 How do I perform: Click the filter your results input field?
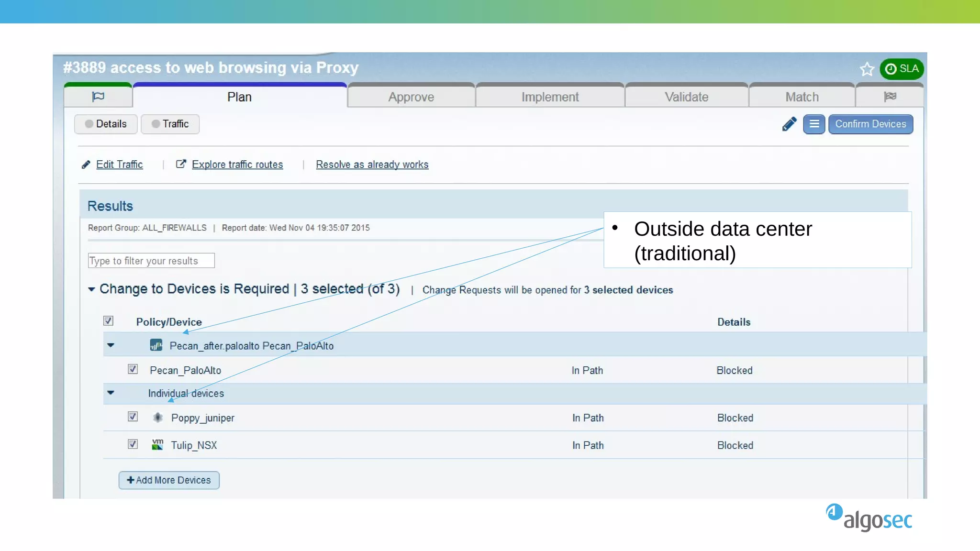click(x=151, y=261)
